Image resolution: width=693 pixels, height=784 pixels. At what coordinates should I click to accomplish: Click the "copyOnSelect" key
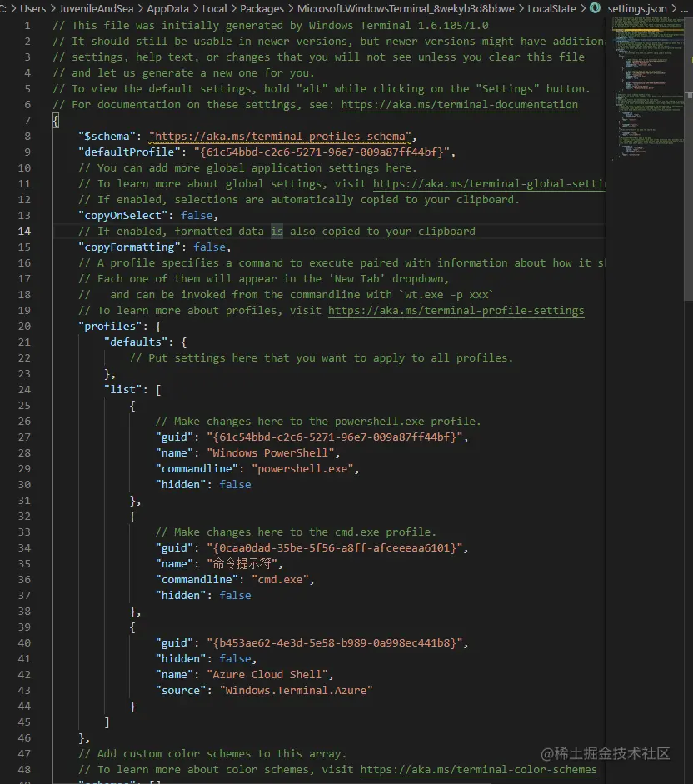122,215
